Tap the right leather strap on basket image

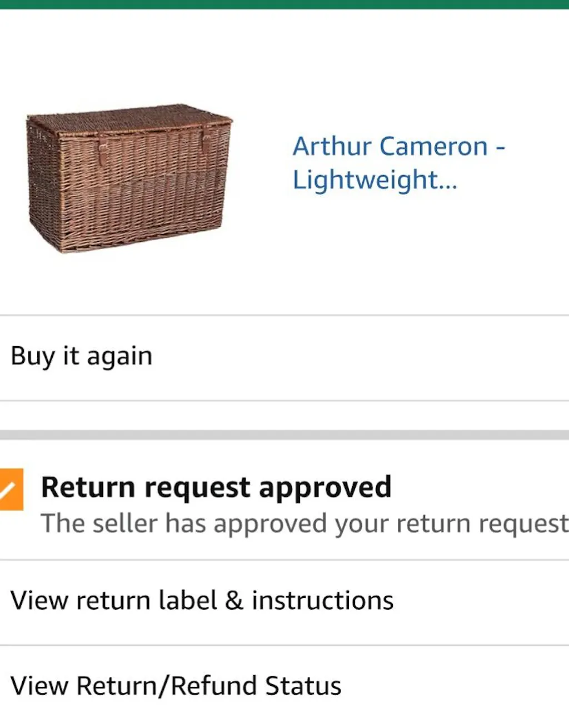206,139
